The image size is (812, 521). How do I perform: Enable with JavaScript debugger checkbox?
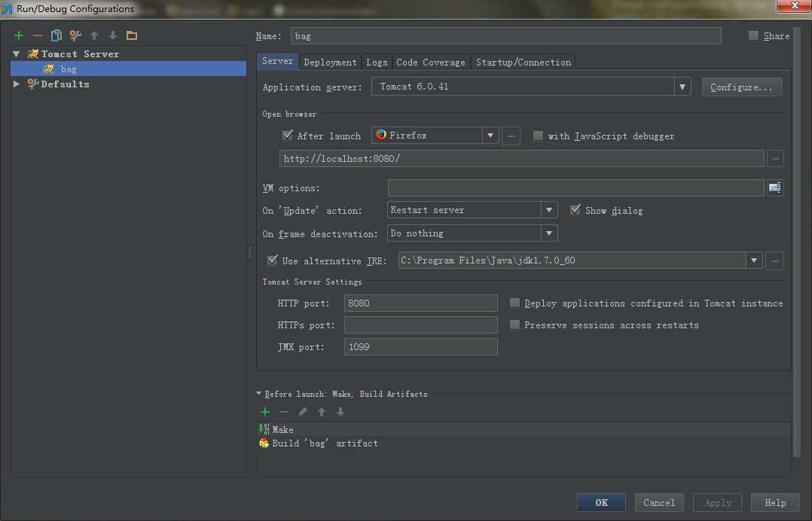tap(538, 136)
